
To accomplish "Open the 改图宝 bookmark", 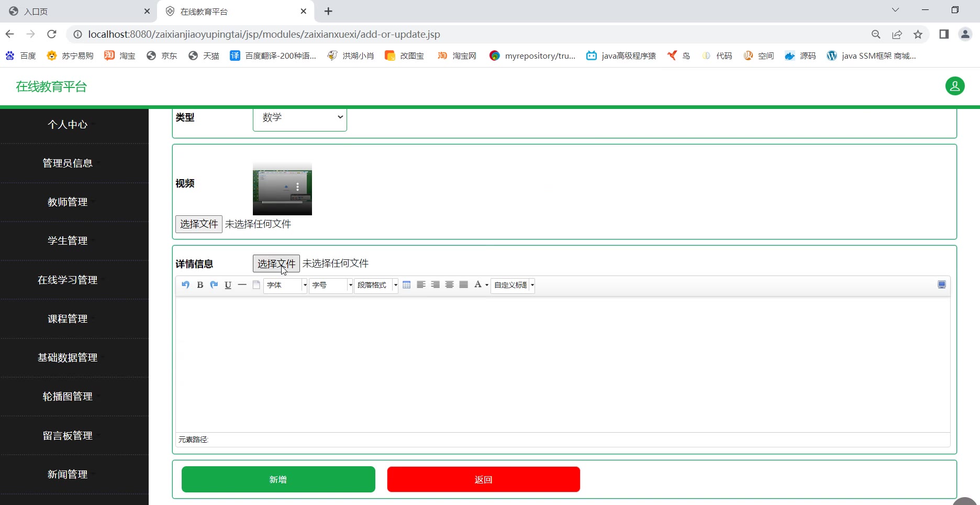I will point(404,56).
